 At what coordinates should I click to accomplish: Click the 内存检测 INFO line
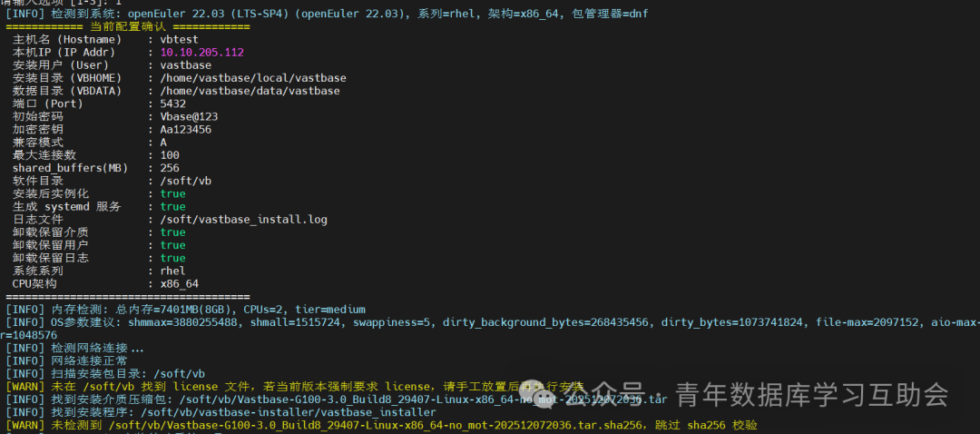[x=185, y=310]
